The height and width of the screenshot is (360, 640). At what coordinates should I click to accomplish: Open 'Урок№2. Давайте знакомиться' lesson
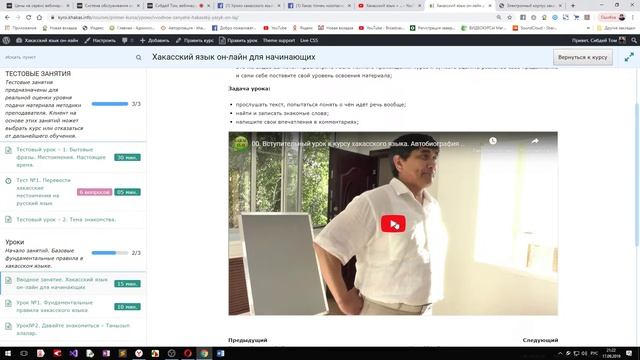point(73,329)
